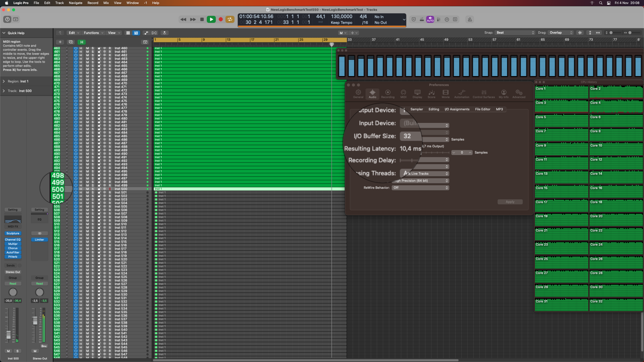Expand the Region: Inst 1 inspector section
This screenshot has height=362, width=644.
coord(4,81)
